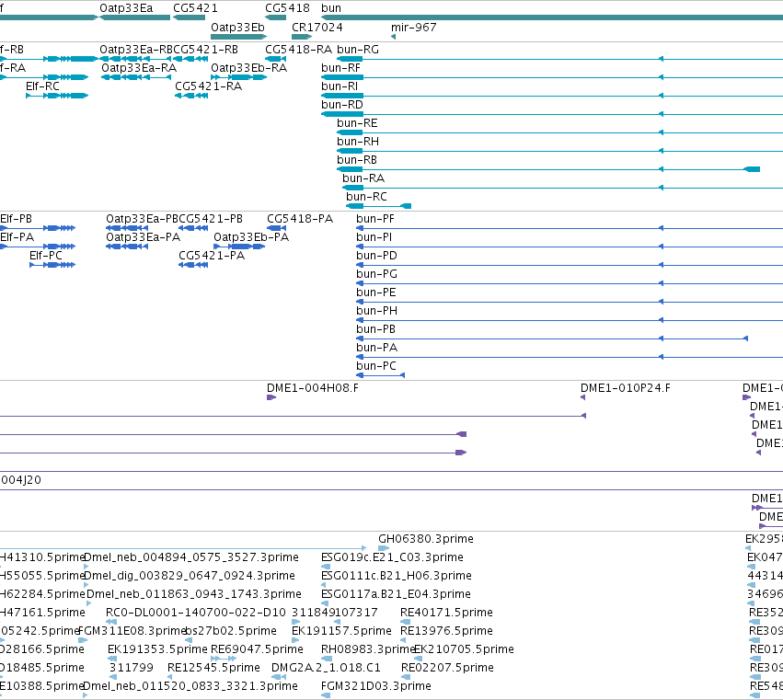Click transcript label Oatp33Ea-RA

pyautogui.click(x=139, y=67)
